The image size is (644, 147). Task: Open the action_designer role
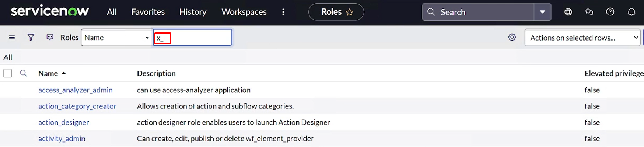(64, 122)
